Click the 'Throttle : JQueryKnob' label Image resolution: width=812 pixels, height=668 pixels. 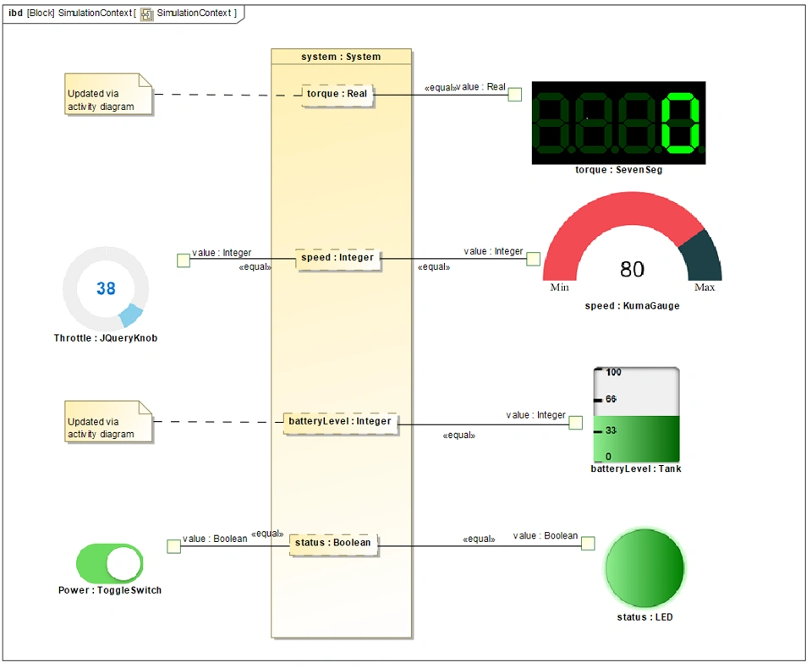pos(106,338)
